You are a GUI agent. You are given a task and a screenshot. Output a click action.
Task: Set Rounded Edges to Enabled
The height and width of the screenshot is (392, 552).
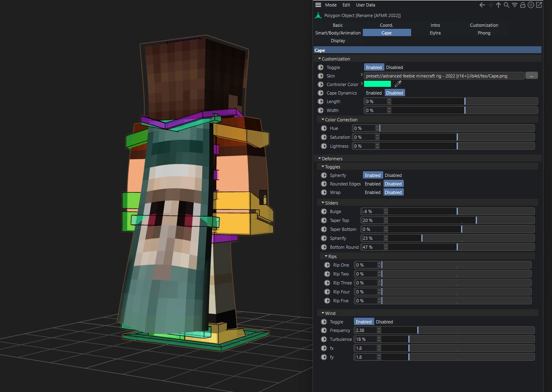pos(373,184)
